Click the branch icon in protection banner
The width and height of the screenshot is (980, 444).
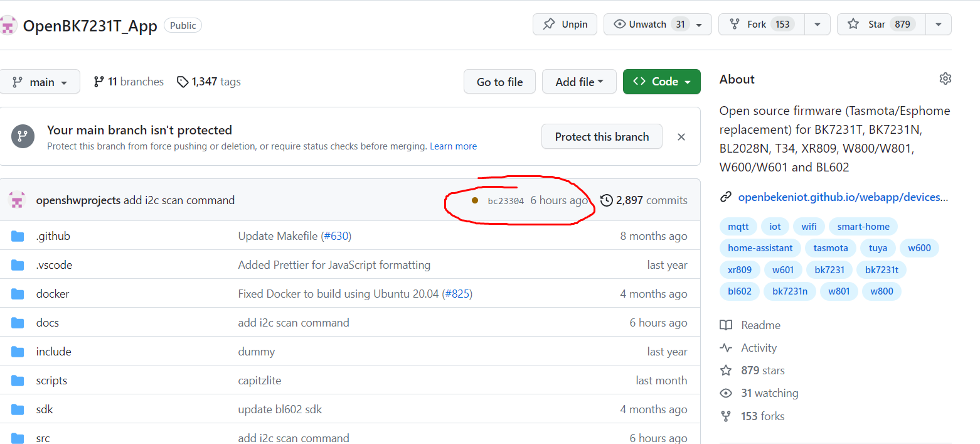(x=23, y=136)
